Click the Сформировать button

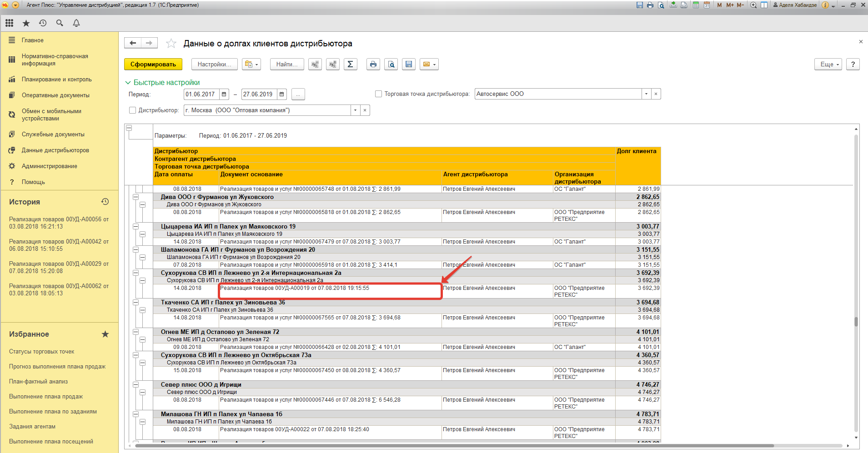tap(153, 64)
